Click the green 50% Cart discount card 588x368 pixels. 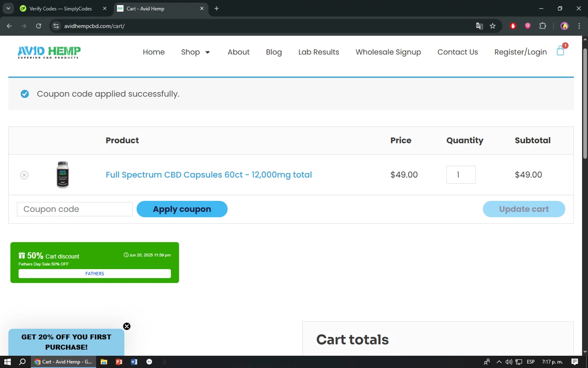94,262
